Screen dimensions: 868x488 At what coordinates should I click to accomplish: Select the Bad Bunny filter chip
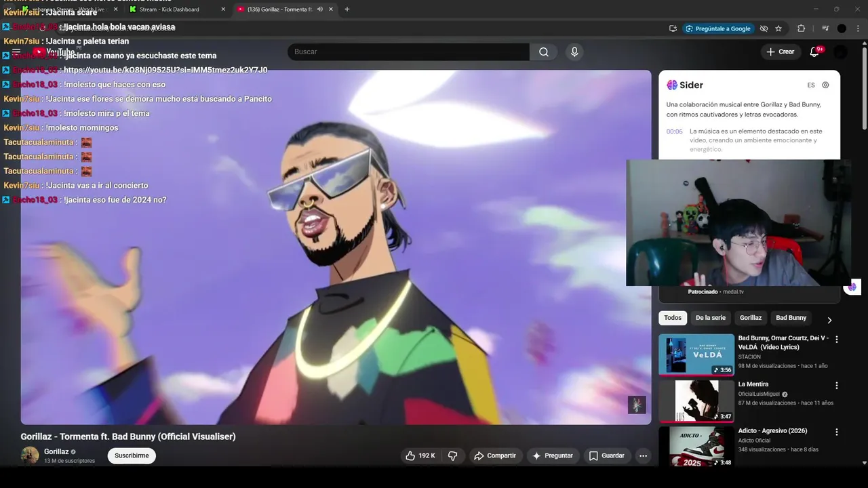pyautogui.click(x=791, y=318)
